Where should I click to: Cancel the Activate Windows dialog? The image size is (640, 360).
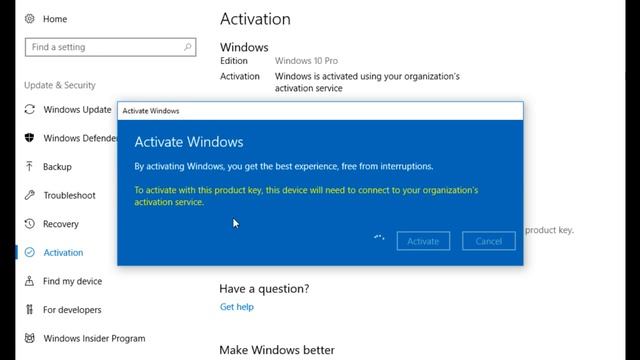[x=489, y=241]
